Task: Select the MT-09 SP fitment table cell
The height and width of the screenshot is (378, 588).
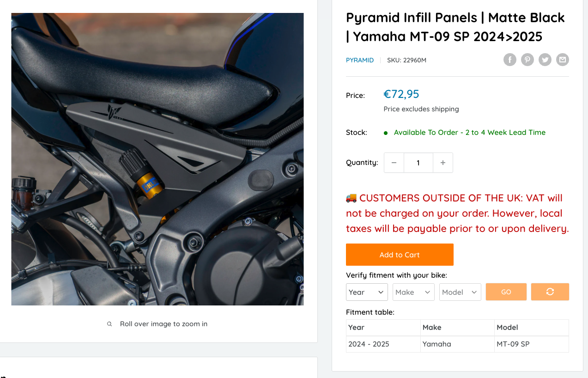Action: [513, 344]
